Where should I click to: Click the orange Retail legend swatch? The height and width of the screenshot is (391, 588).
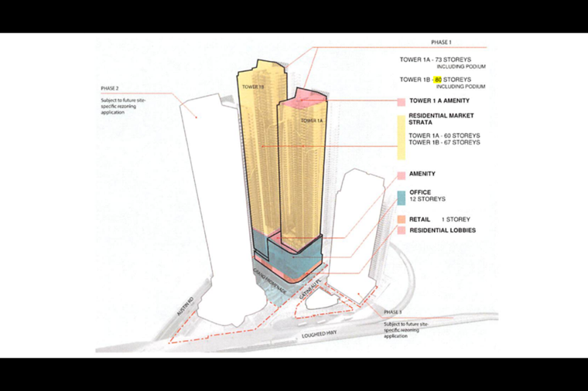coord(401,219)
